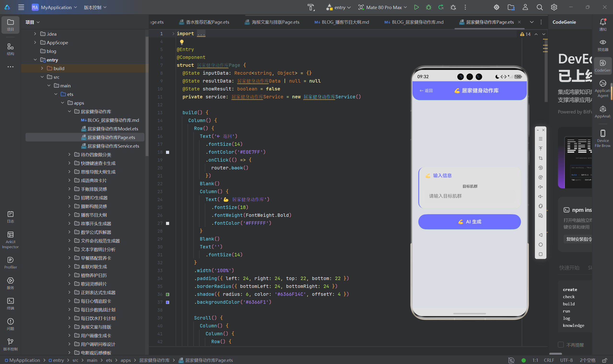This screenshot has height=364, width=613.
Task: Click previewer crop screenshot icon
Action: coord(541,158)
